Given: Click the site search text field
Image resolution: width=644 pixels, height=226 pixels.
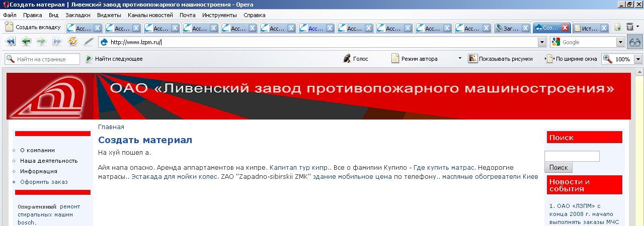Looking at the screenshot, I should coord(572,156).
